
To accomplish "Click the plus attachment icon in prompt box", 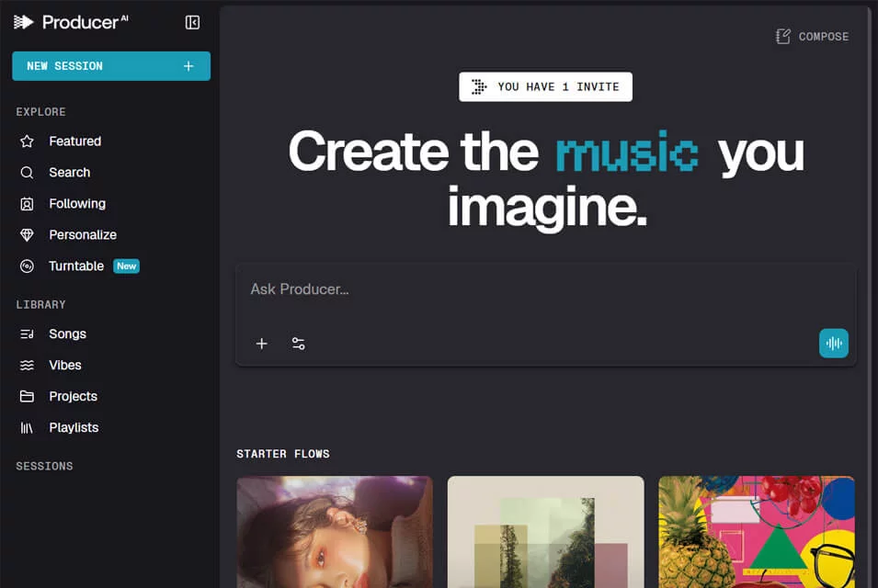I will [261, 344].
